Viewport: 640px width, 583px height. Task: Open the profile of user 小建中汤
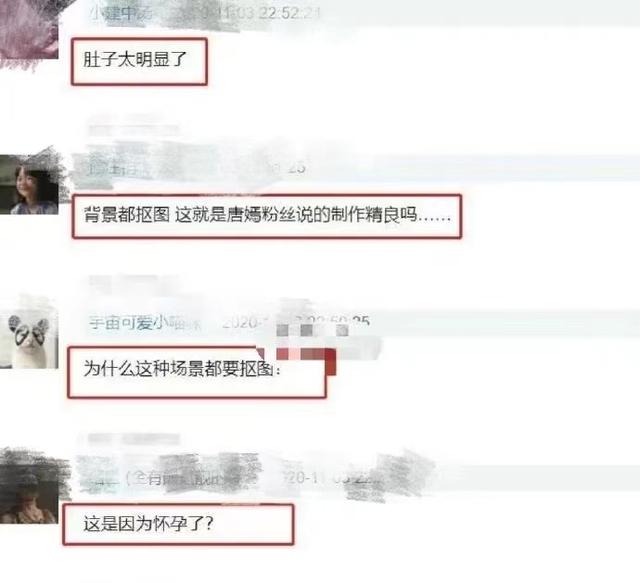coord(121,13)
